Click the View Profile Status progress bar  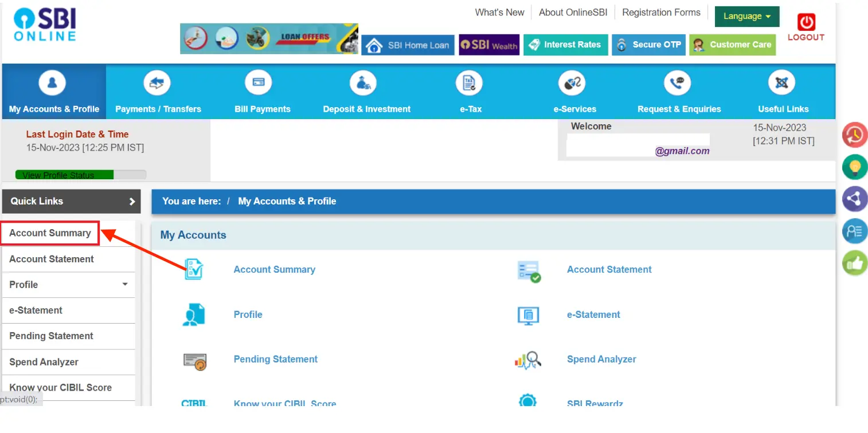click(81, 175)
